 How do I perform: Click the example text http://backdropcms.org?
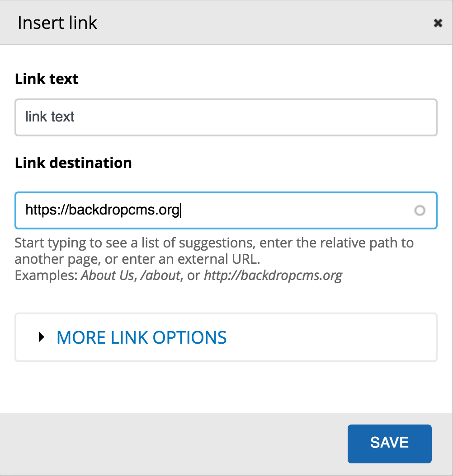(x=273, y=275)
